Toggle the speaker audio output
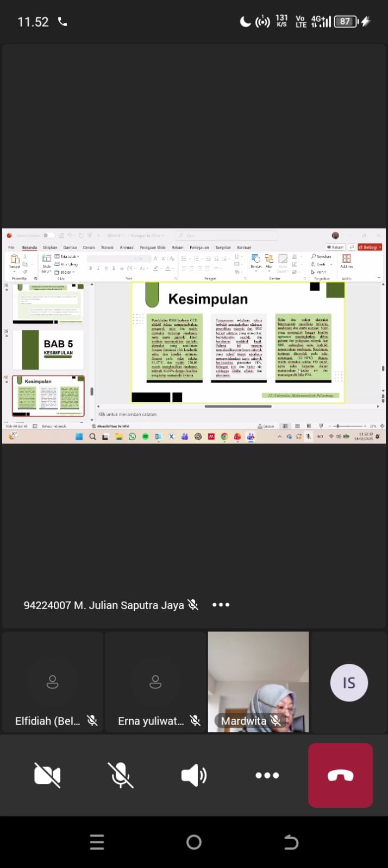388x868 pixels. coord(193,775)
